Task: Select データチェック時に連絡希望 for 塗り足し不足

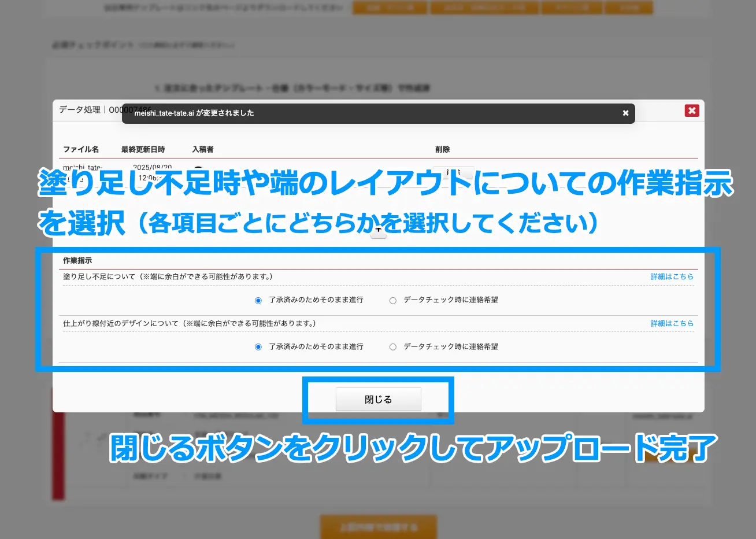Action: click(393, 300)
